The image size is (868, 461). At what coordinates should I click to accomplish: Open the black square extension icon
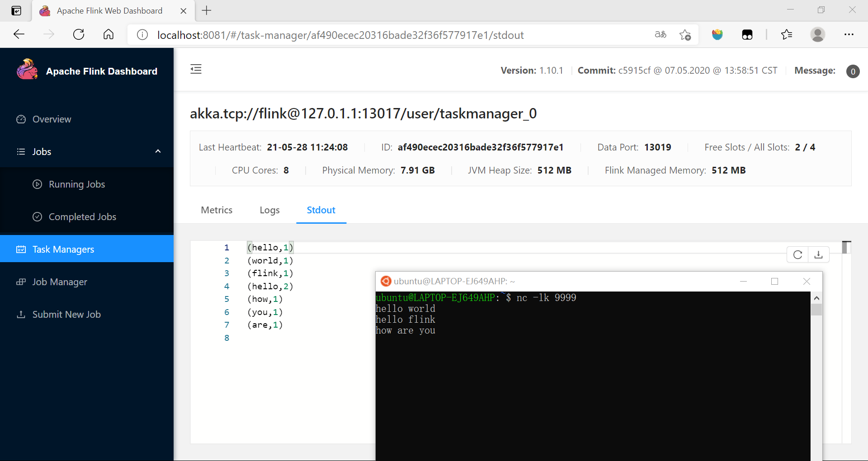pos(747,34)
